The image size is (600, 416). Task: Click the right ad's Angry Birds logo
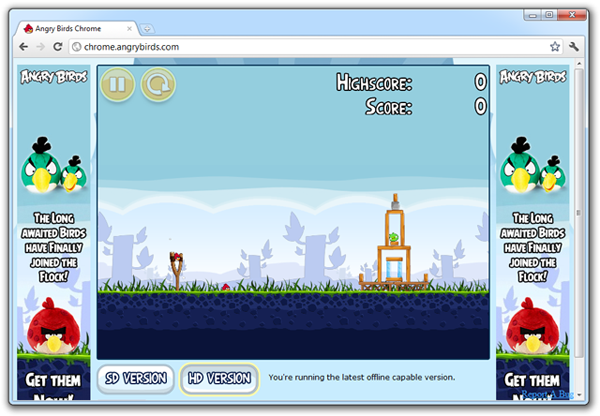[533, 77]
